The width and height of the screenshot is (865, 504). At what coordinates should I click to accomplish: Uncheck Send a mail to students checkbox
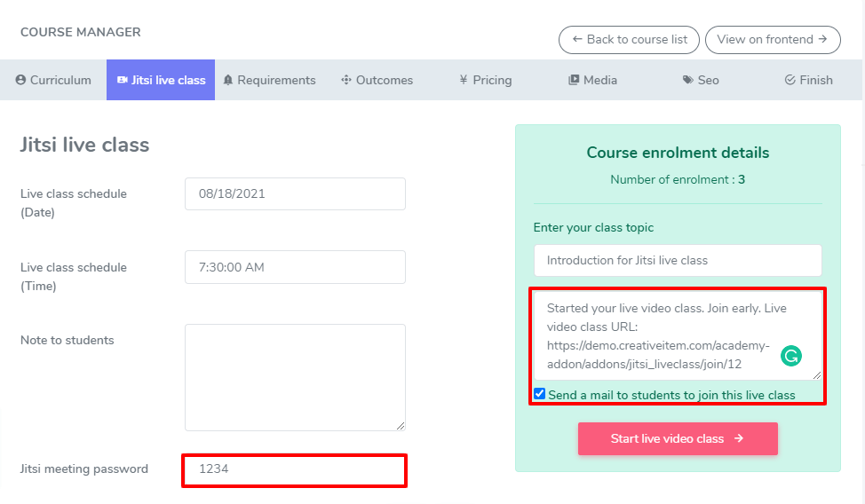click(540, 394)
